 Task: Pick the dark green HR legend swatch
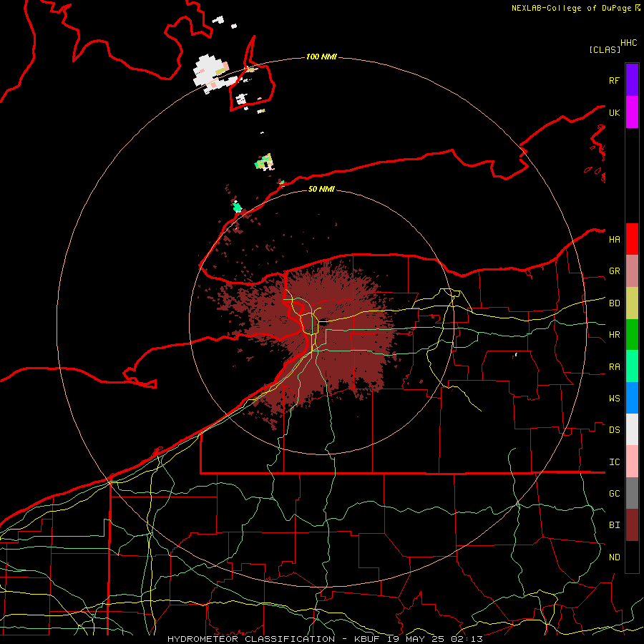coord(632,335)
